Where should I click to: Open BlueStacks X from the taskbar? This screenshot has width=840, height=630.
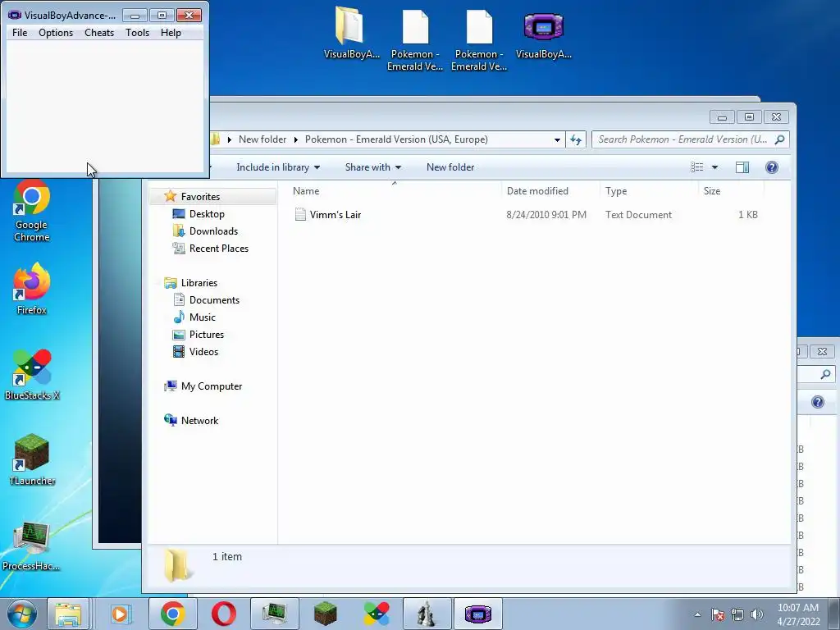[x=376, y=614]
